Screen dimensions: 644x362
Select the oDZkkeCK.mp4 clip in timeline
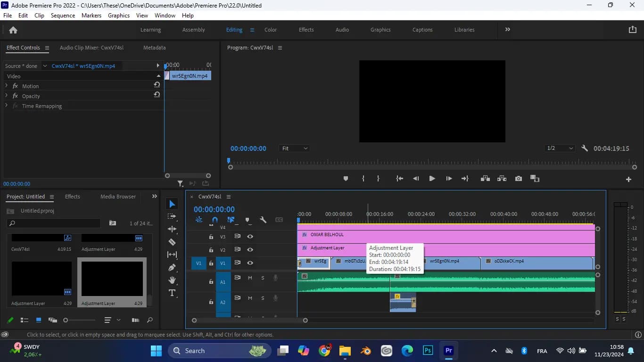(537, 263)
